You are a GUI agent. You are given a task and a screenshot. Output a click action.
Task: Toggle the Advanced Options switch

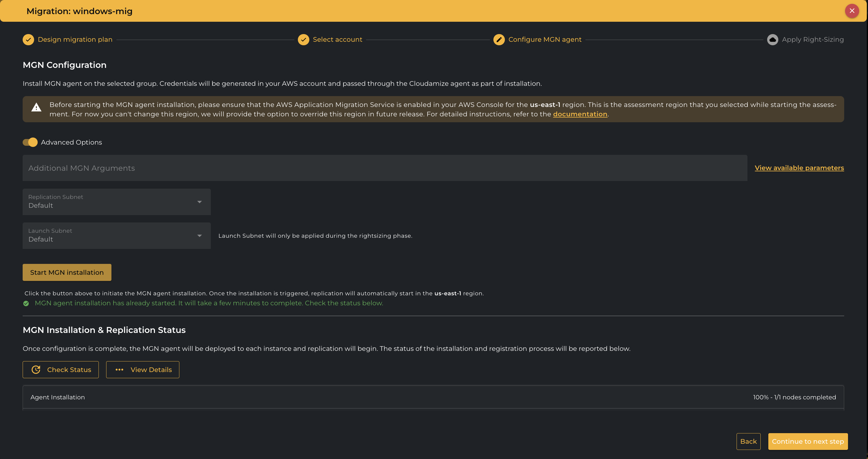pos(30,142)
